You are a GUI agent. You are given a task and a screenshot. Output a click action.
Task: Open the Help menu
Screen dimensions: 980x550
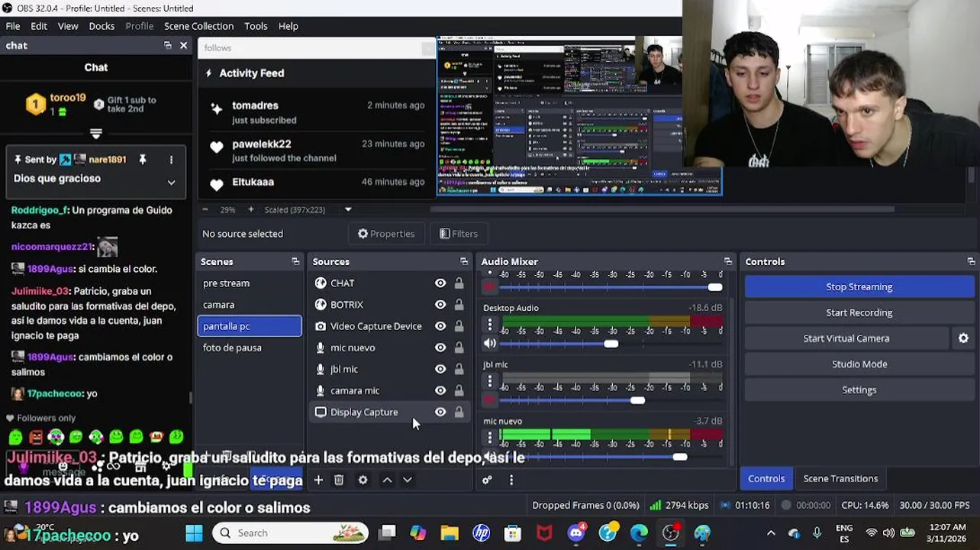[x=288, y=26]
